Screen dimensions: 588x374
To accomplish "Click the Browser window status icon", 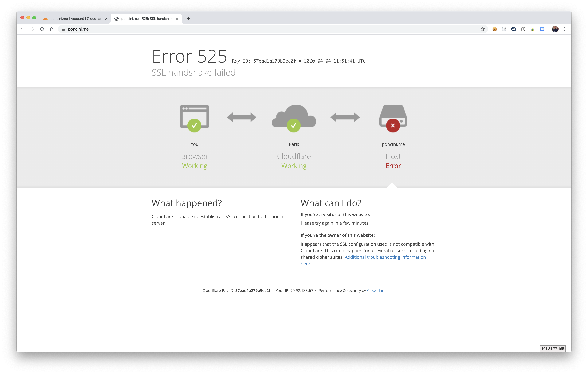I will point(194,118).
